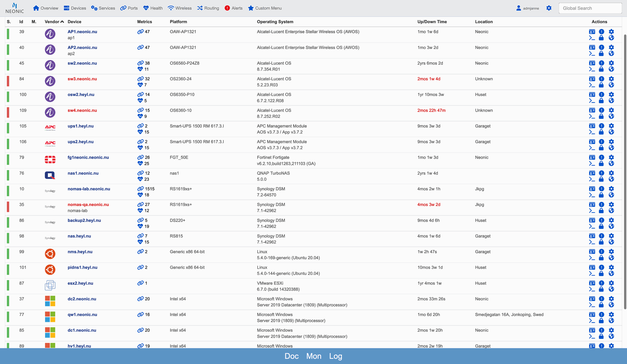The height and width of the screenshot is (364, 627).
Task: Sort by the Platform column header
Action: [178, 22]
